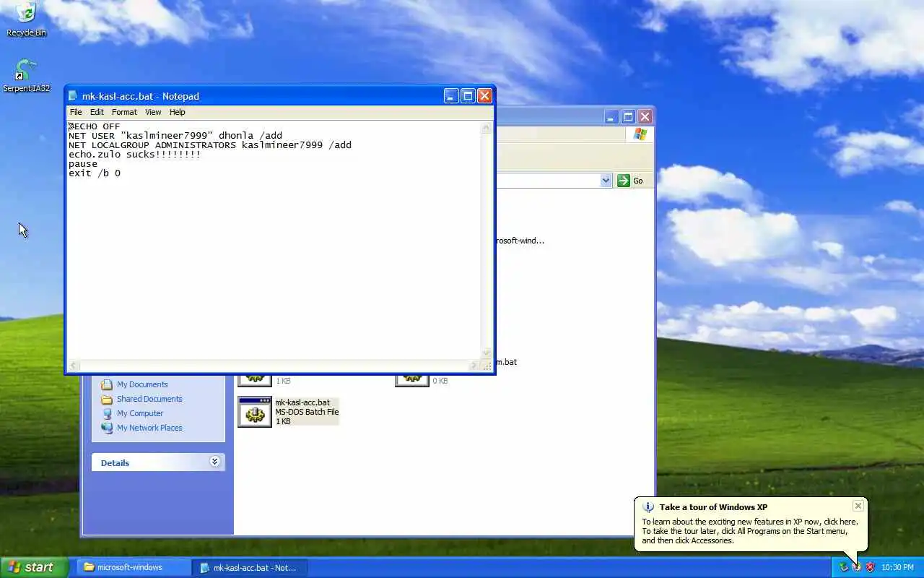
Task: Click the My Computer sidebar icon
Action: pyautogui.click(x=107, y=413)
